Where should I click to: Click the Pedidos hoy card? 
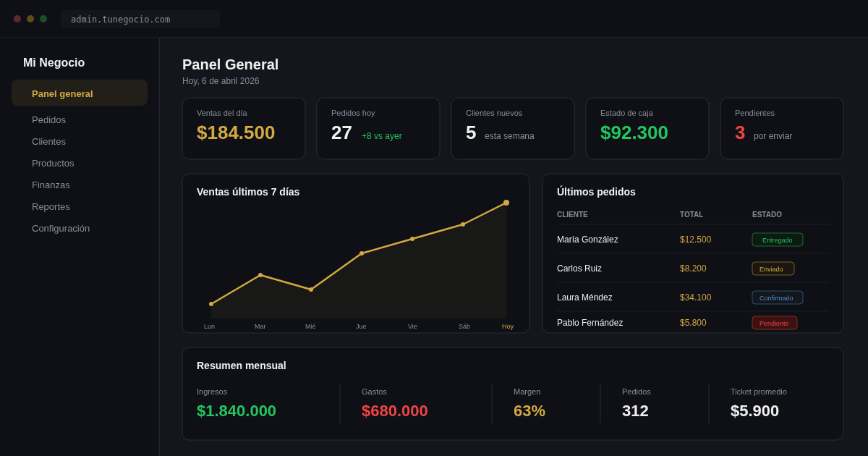tap(378, 128)
